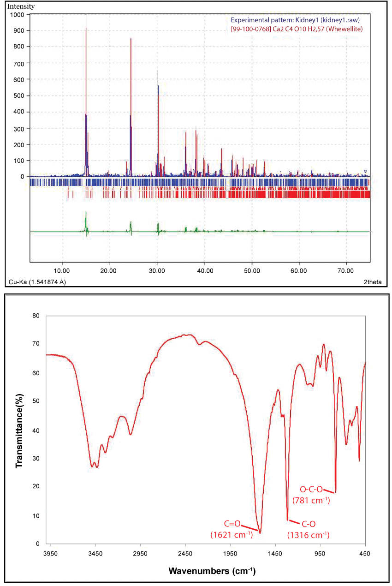Click the Cu-Ka wavelength label
This screenshot has height=586, width=392.
tap(37, 282)
